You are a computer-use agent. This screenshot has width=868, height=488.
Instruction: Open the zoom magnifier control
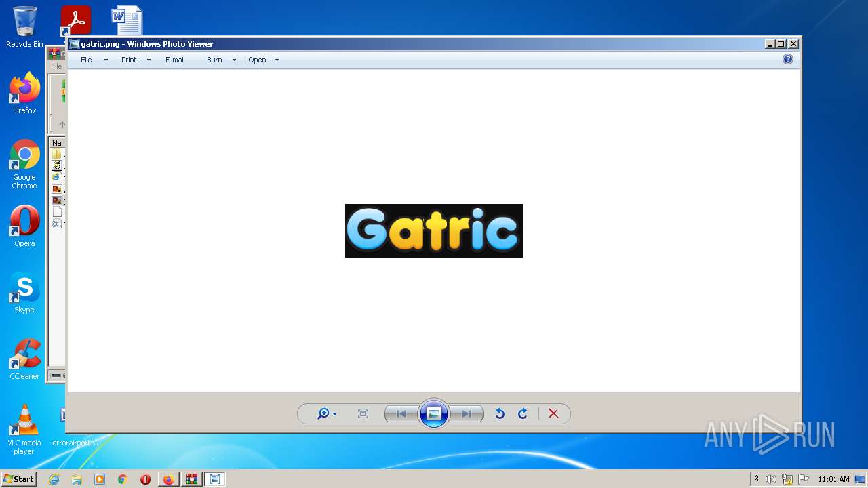point(327,413)
